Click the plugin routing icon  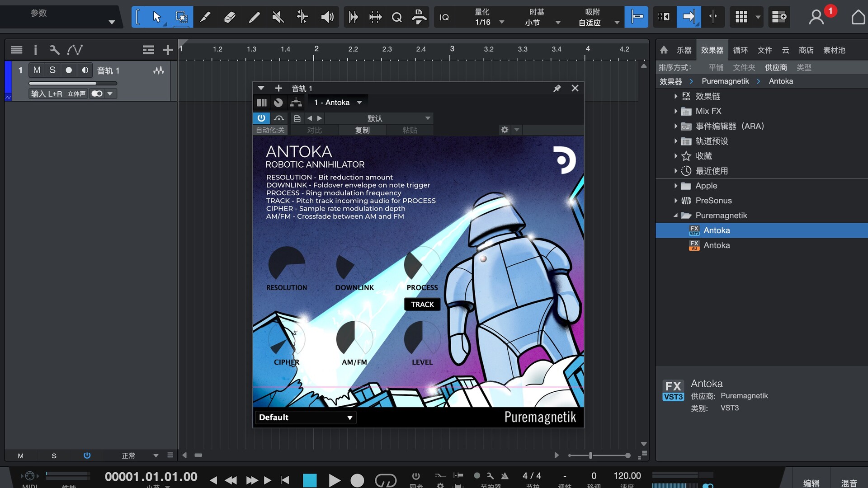[296, 103]
